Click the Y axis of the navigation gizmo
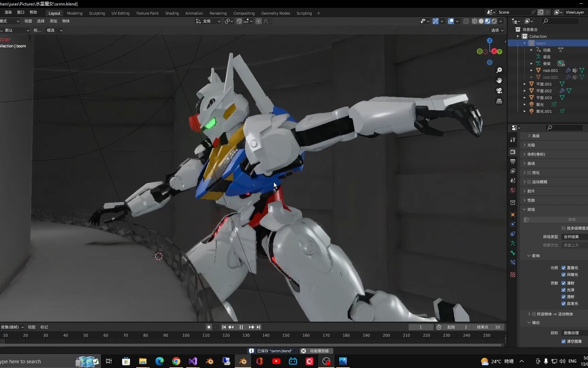Image resolution: width=588 pixels, height=368 pixels. [x=500, y=51]
